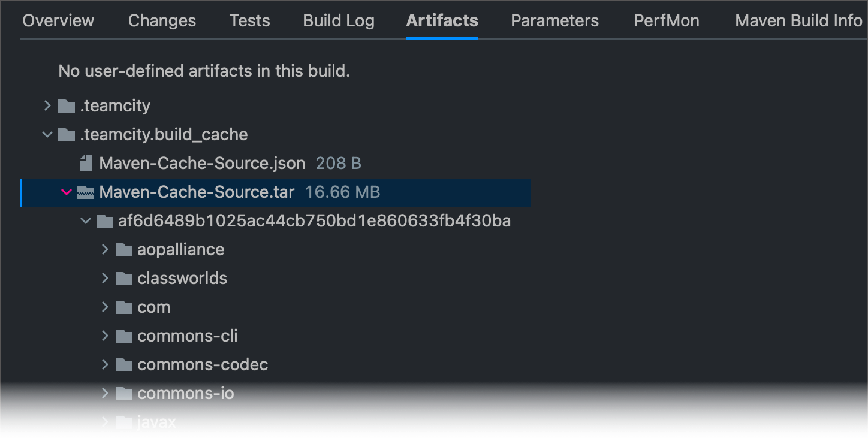Expand the commons-cli folder
This screenshot has width=868, height=441.
coord(104,336)
